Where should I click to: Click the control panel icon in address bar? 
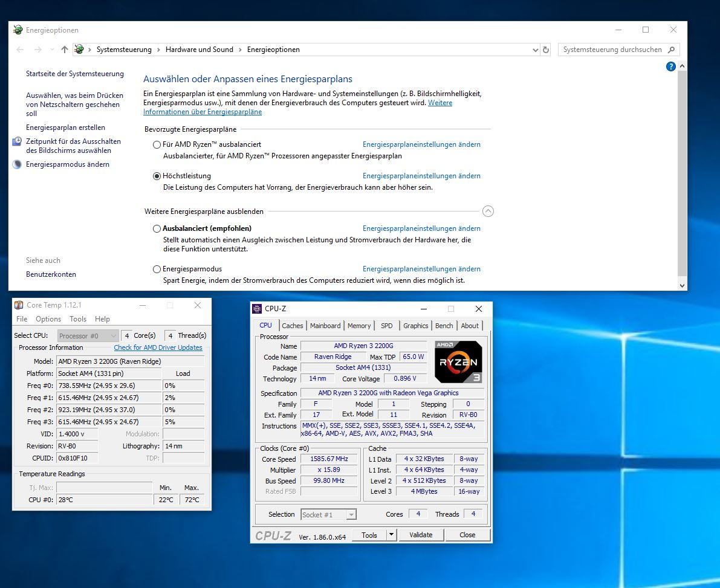coord(79,49)
